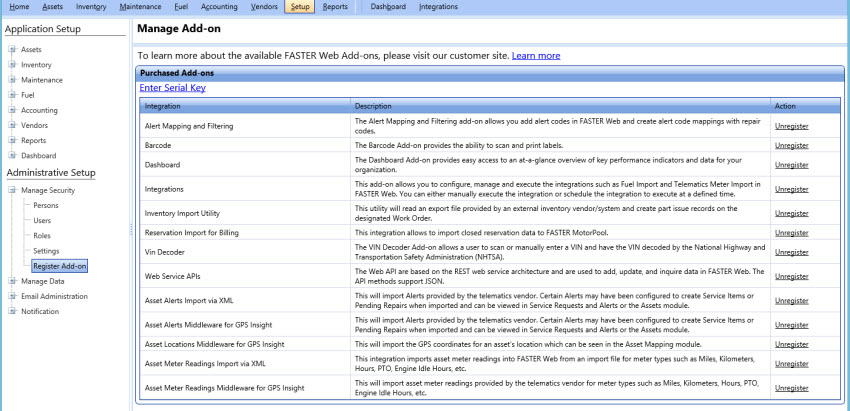This screenshot has width=850, height=411.
Task: Click the sidebar splitter handle
Action: coord(131,230)
